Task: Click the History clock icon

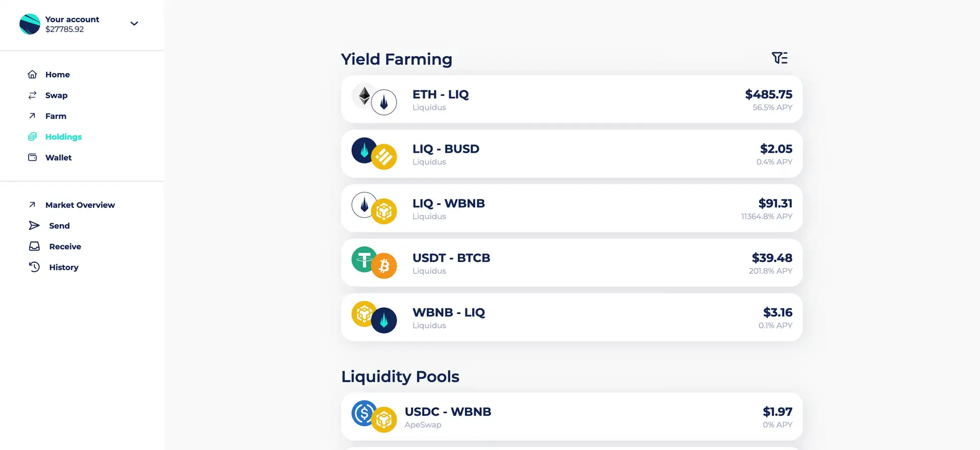Action: tap(34, 267)
